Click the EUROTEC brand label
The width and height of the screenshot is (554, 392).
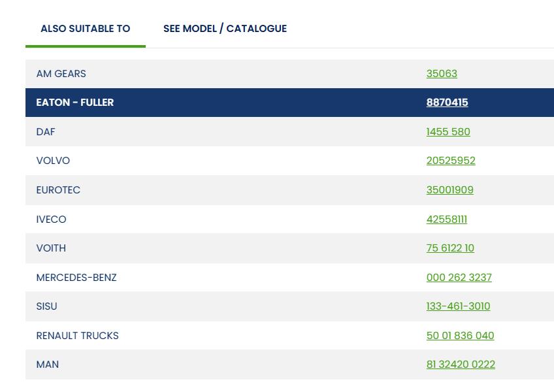tap(58, 190)
